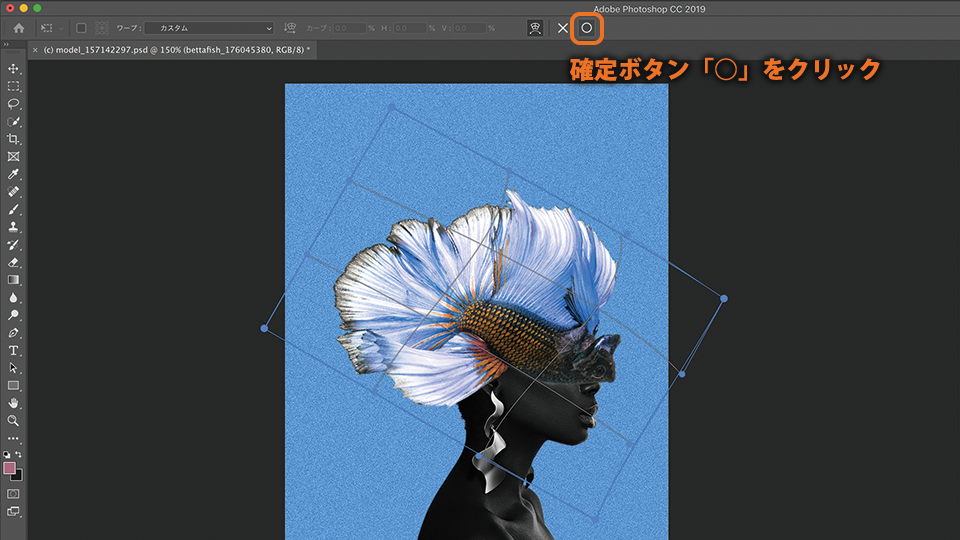The height and width of the screenshot is (540, 960).
Task: Select the Clone Stamp tool
Action: (13, 227)
